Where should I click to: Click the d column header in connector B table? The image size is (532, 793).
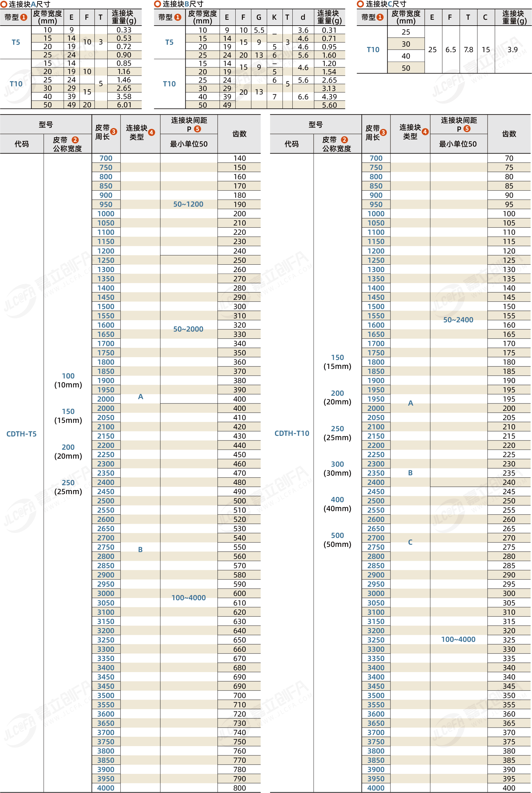(x=303, y=17)
